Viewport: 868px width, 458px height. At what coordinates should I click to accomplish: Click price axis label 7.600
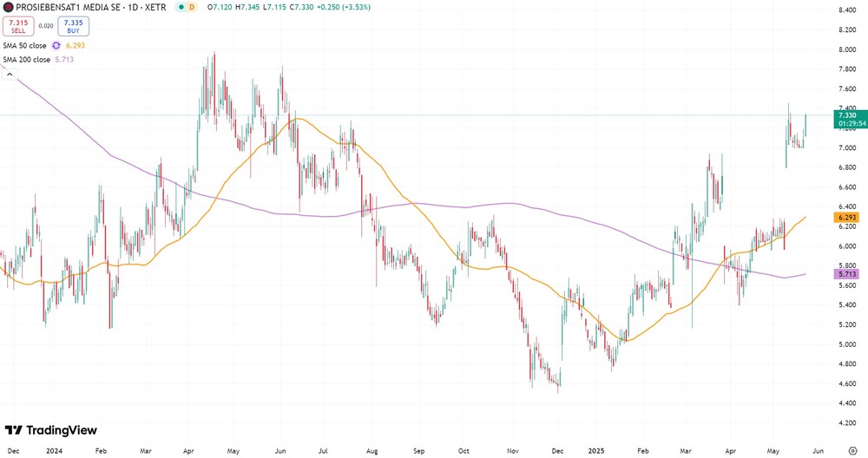coord(847,88)
